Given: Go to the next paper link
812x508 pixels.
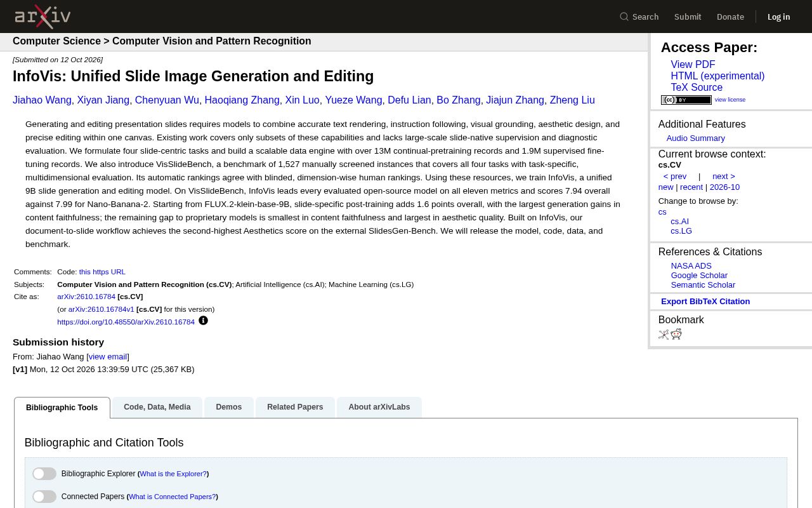Looking at the screenshot, I should 724,177.
